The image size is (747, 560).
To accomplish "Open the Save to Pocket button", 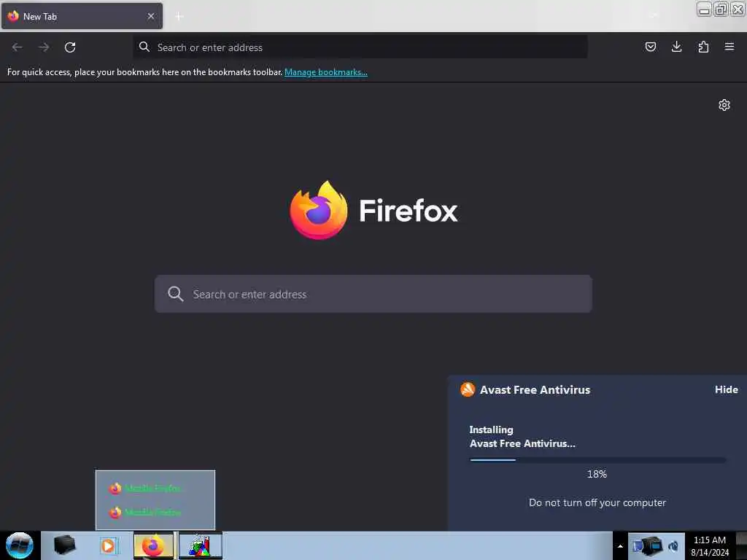I will coord(650,47).
